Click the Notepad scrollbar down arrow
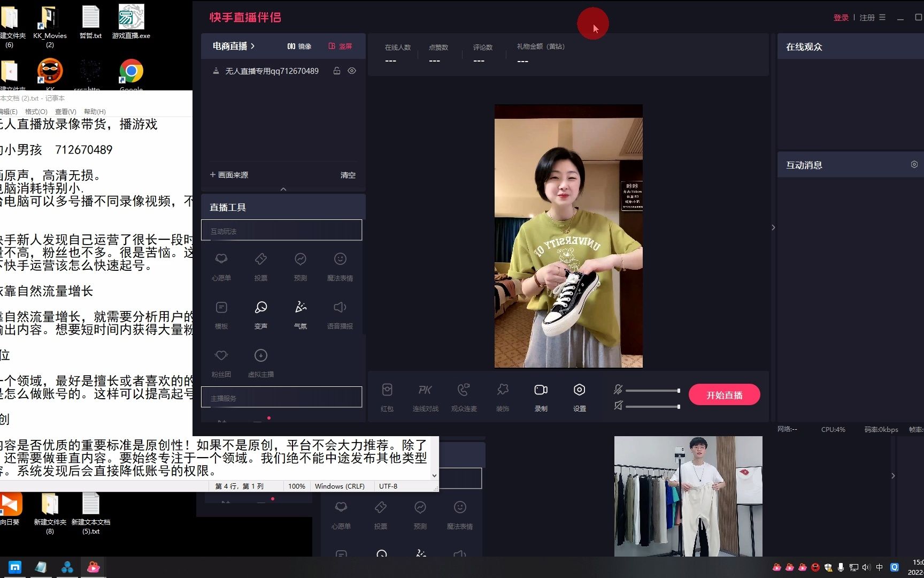Viewport: 924px width, 578px height. (434, 475)
